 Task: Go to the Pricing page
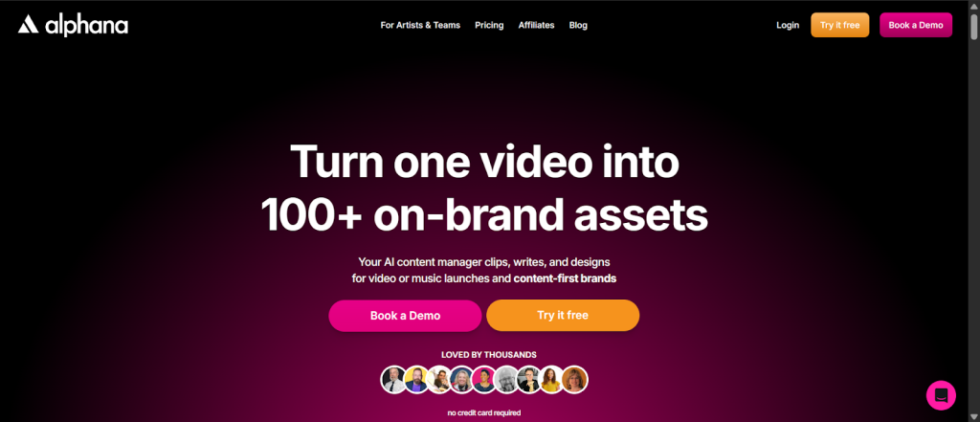pos(489,25)
